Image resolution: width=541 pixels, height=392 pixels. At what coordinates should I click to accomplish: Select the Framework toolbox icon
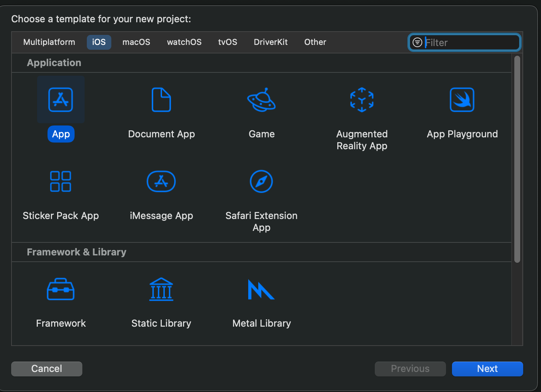61,289
